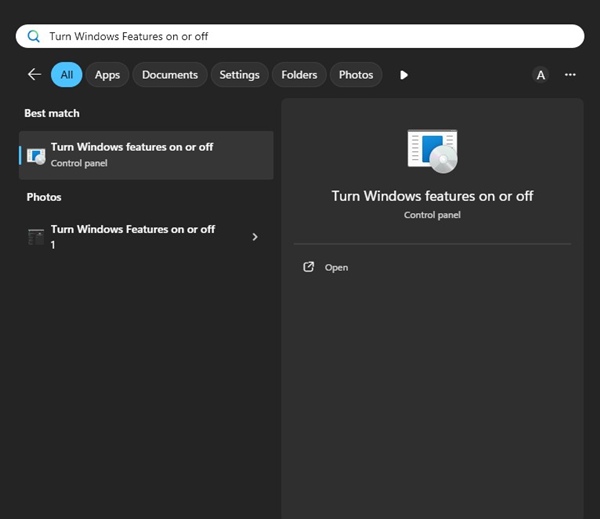Image resolution: width=600 pixels, height=519 pixels.
Task: Switch to the Settings filter
Action: coord(240,75)
